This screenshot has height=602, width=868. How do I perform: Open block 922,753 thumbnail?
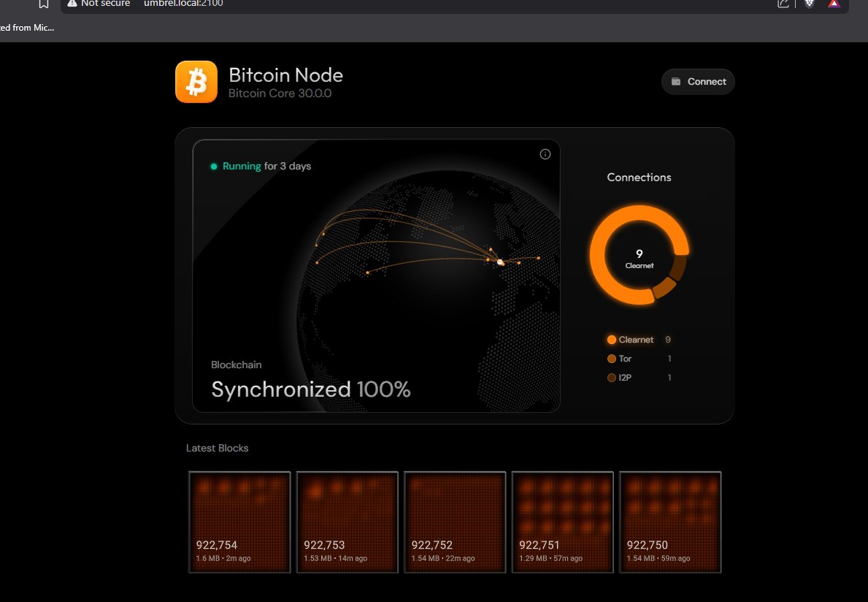pos(347,522)
